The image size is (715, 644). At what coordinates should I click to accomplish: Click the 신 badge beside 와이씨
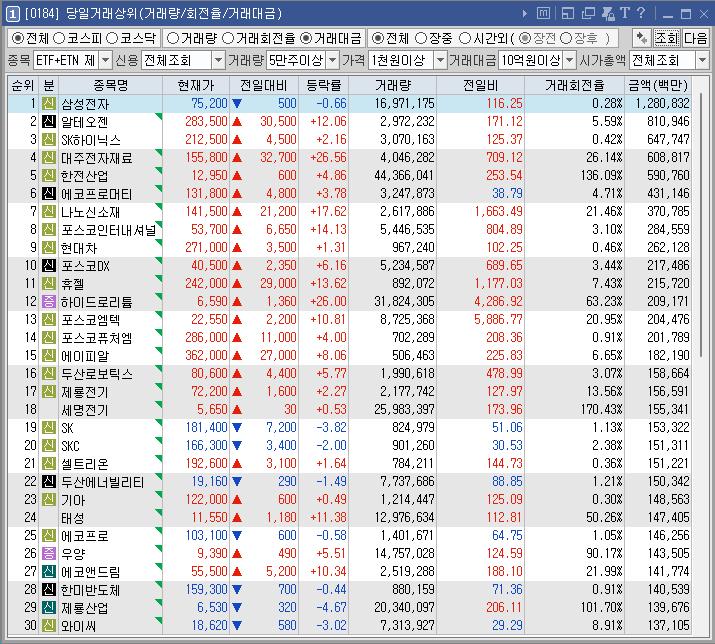(49, 625)
